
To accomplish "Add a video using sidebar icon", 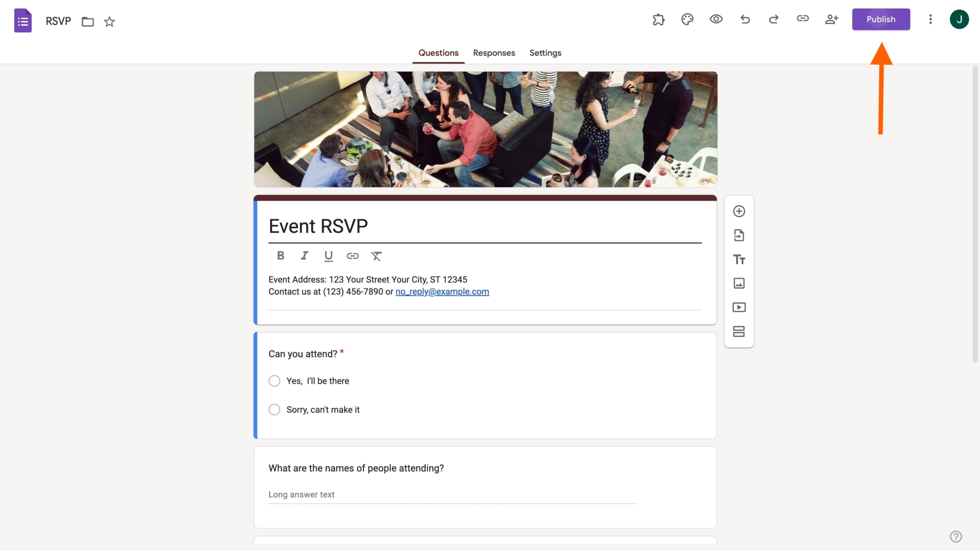I will [x=739, y=307].
